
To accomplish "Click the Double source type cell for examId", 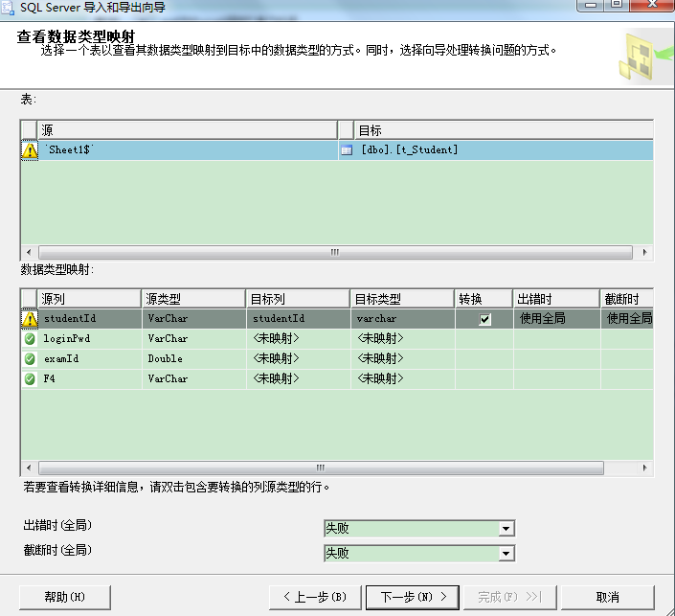I will pos(194,359).
